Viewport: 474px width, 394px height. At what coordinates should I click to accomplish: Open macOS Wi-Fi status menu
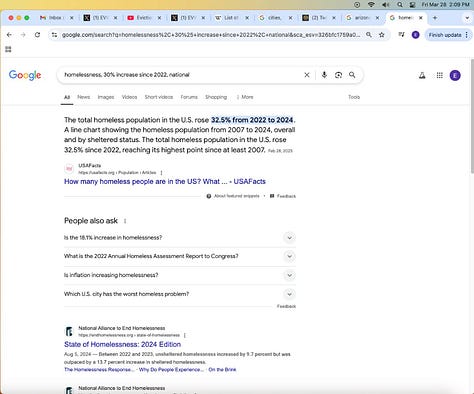371,5
